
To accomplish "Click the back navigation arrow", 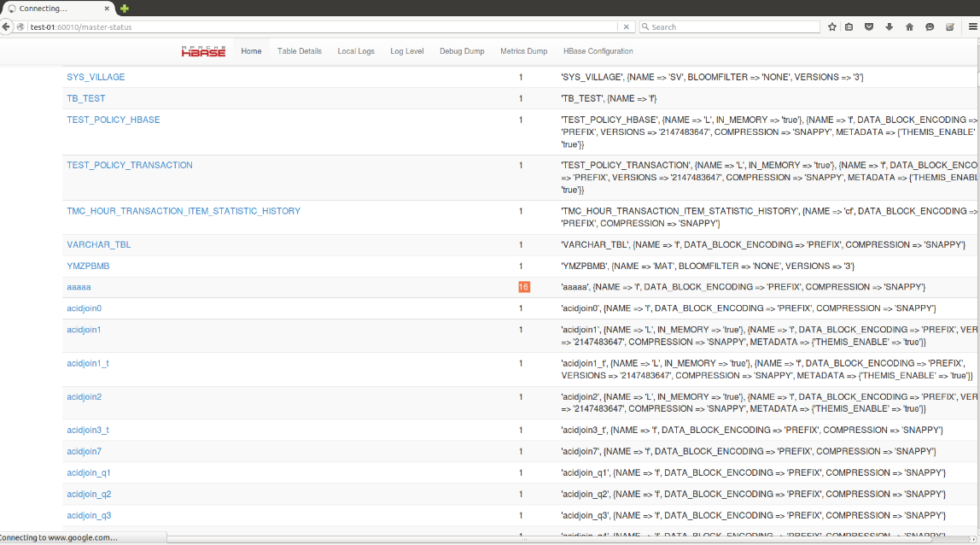I will tap(7, 26).
